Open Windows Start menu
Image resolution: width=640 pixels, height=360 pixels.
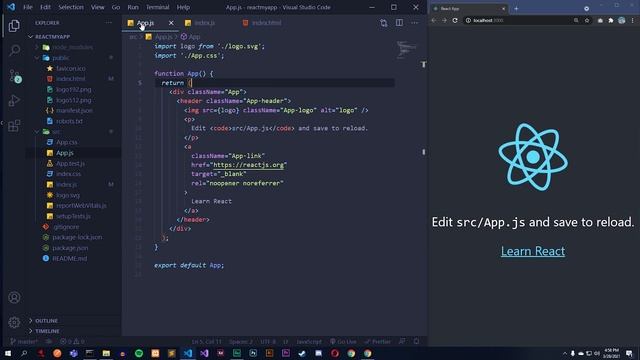(x=7, y=353)
